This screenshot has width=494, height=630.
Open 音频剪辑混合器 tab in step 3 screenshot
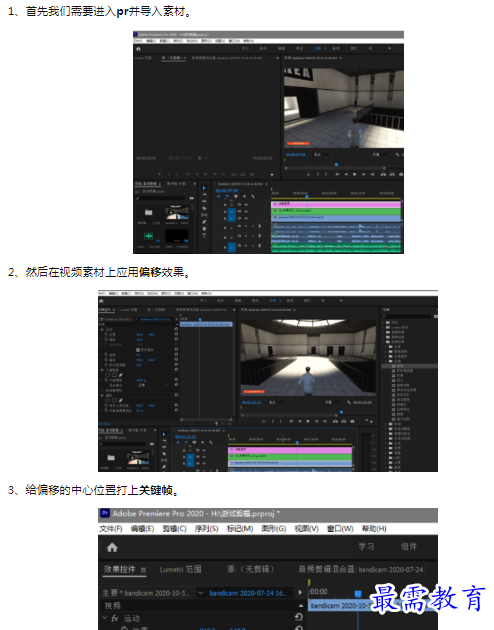pos(360,570)
